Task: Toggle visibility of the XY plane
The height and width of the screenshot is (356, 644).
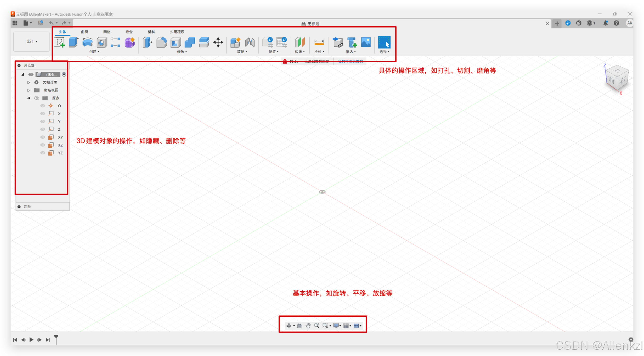Action: [42, 137]
